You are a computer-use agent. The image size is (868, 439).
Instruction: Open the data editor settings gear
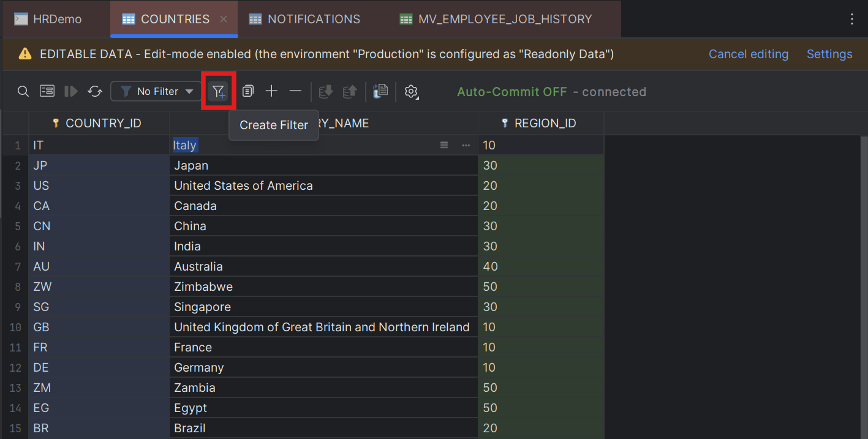point(411,92)
